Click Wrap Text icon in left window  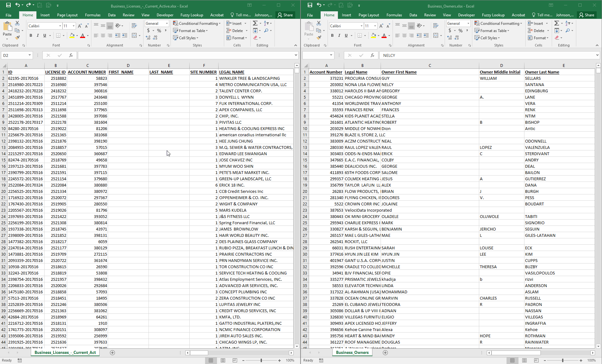click(x=134, y=26)
